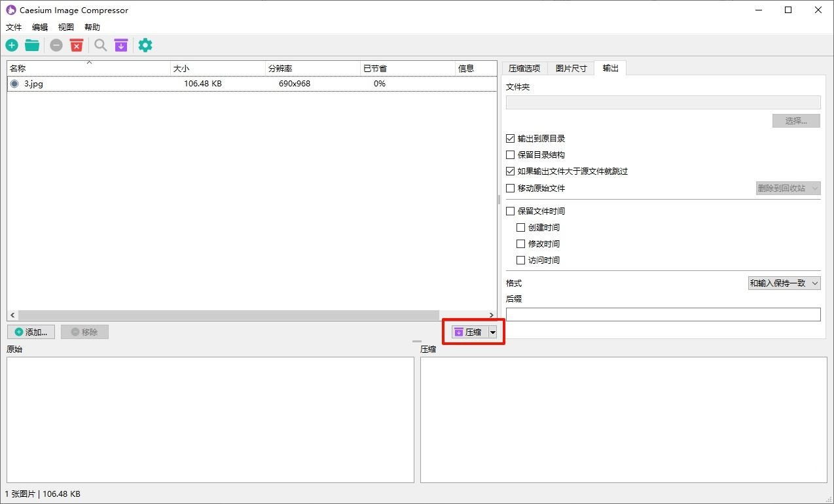Screen dimensions: 834x504
Task: Click the 后缀 text input field
Action: coord(662,315)
